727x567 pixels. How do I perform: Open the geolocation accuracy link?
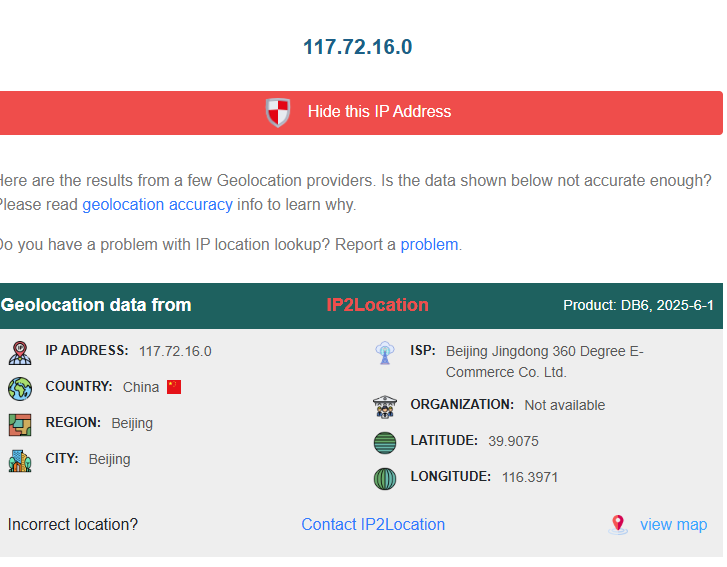pyautogui.click(x=158, y=204)
